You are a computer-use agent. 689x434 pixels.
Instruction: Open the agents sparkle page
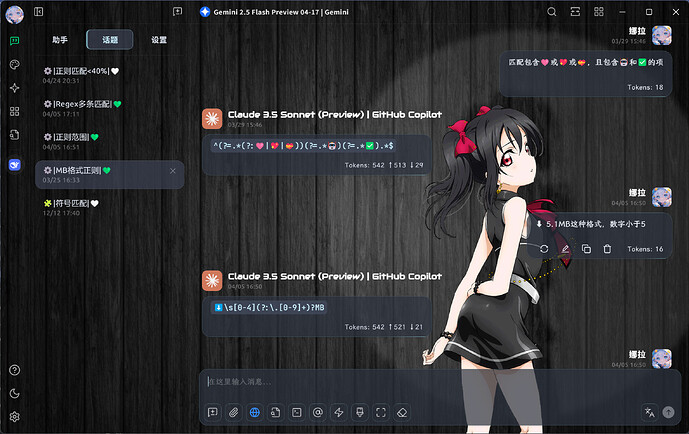pyautogui.click(x=15, y=88)
